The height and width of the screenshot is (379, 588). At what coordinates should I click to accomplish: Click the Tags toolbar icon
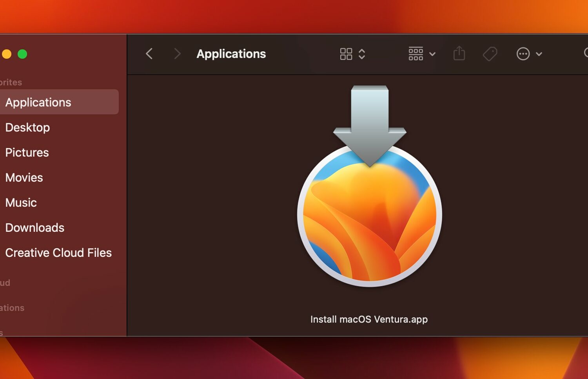pos(490,54)
